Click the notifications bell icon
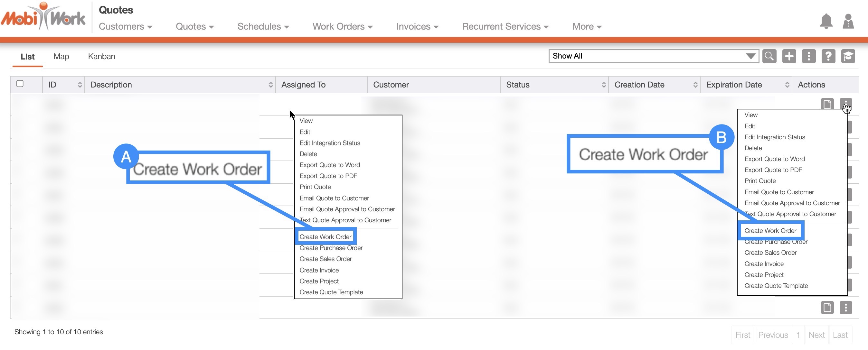Image resolution: width=868 pixels, height=350 pixels. 826,22
